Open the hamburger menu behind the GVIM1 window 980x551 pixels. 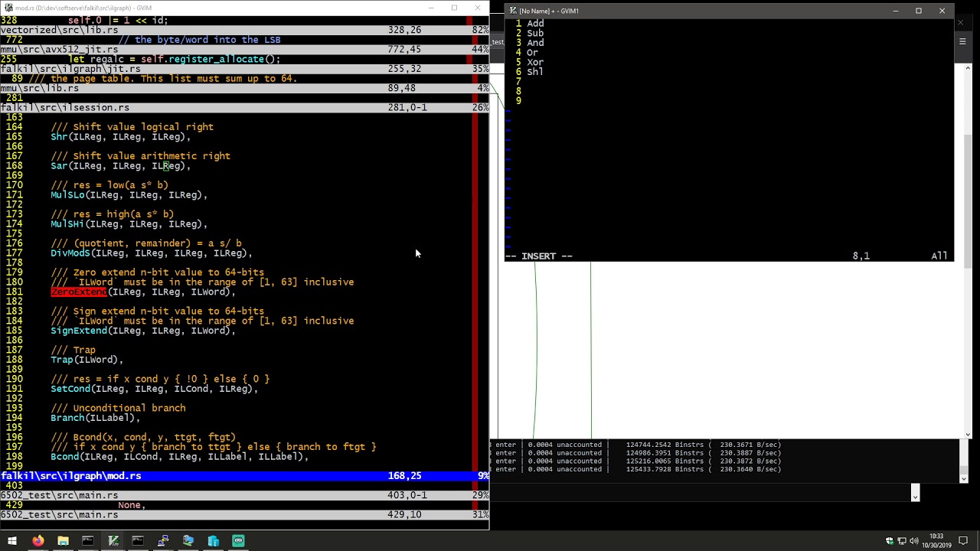(962, 41)
